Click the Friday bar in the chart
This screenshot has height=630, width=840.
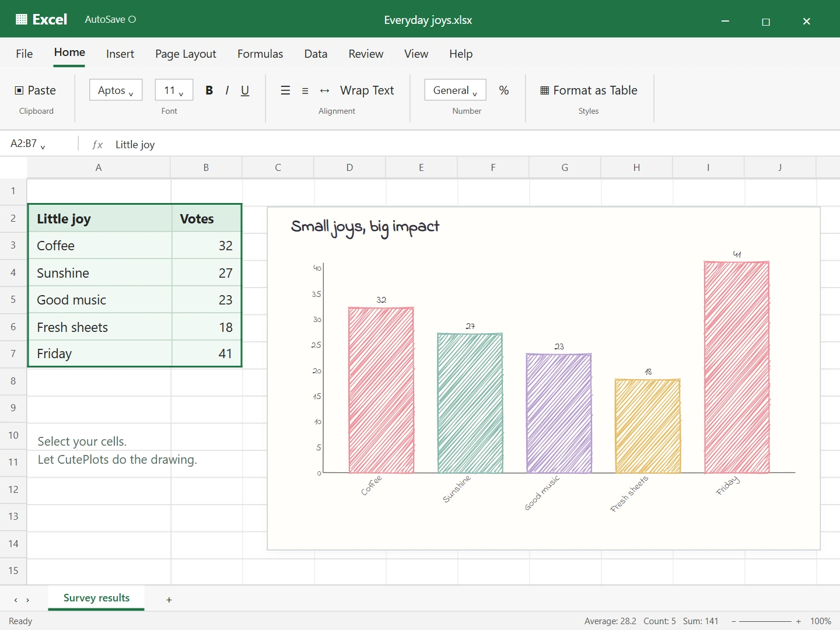click(737, 367)
